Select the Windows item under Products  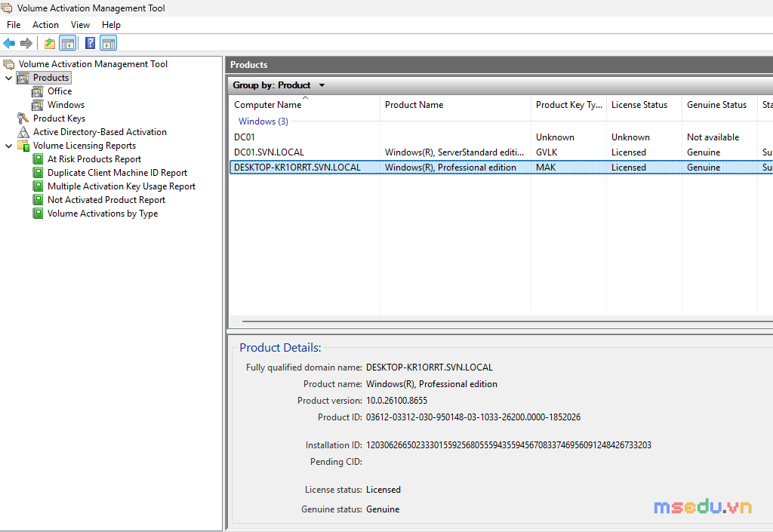point(66,105)
